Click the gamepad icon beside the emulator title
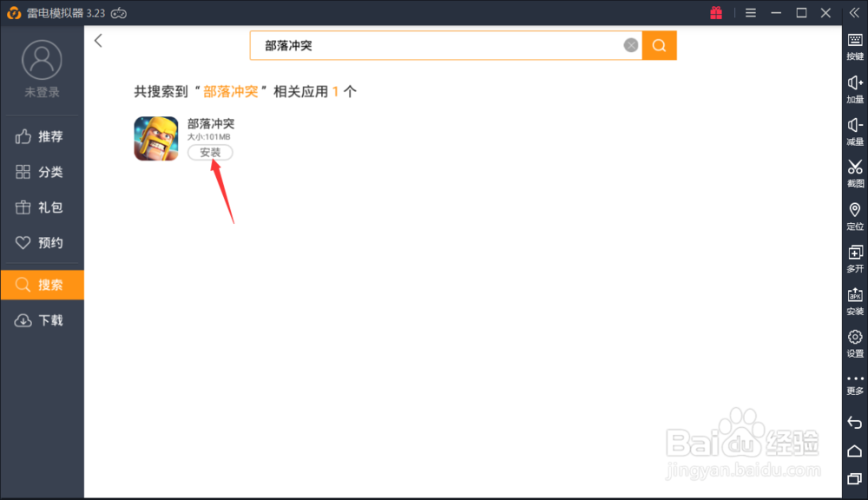The height and width of the screenshot is (500, 868). click(119, 13)
